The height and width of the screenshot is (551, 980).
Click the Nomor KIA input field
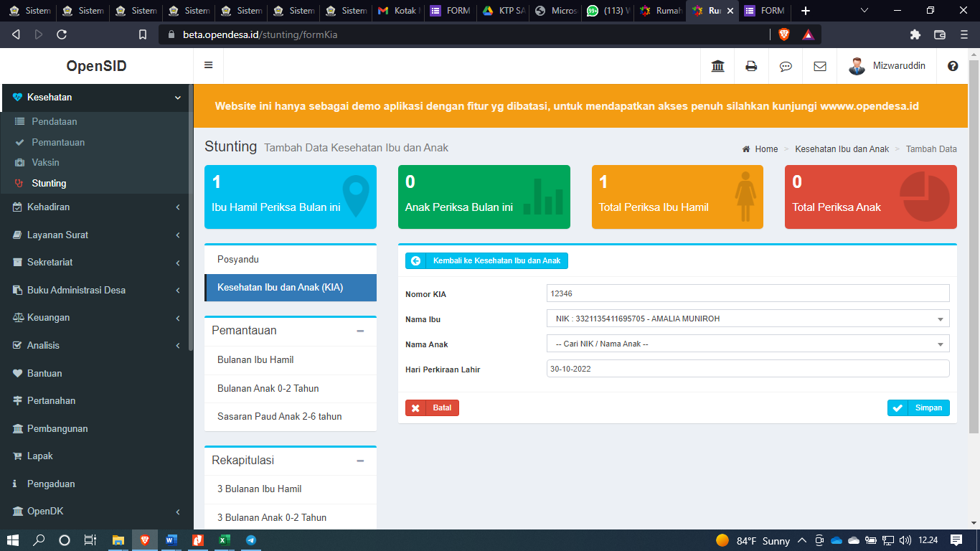pos(748,293)
